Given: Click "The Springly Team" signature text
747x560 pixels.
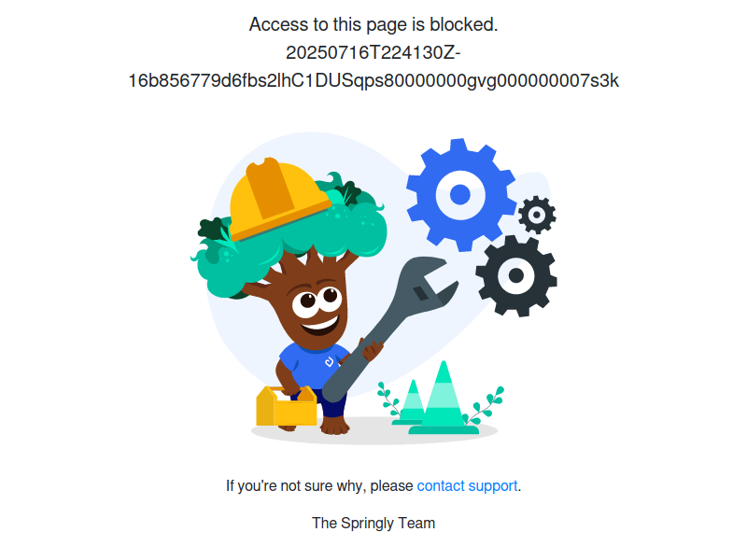Looking at the screenshot, I should [373, 523].
